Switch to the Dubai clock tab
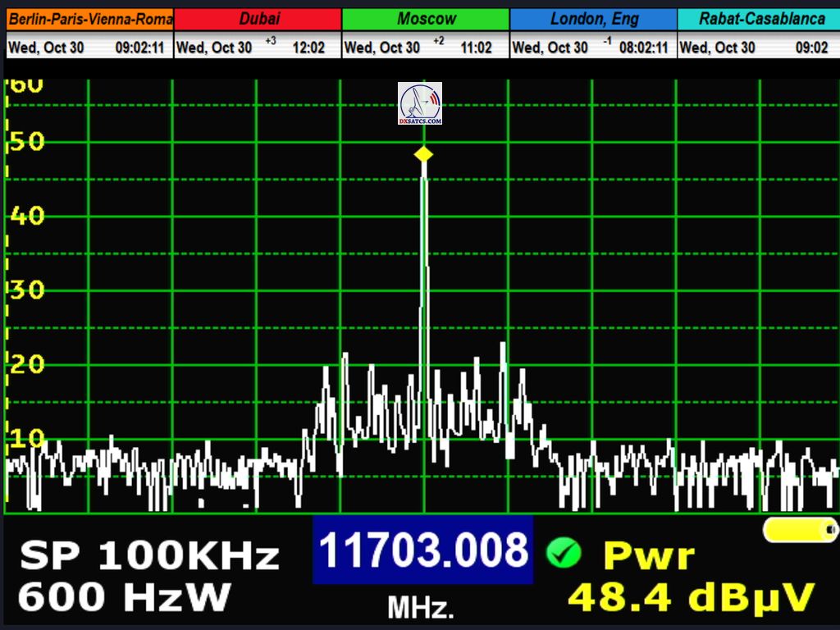Image resolution: width=840 pixels, height=630 pixels. 258,19
